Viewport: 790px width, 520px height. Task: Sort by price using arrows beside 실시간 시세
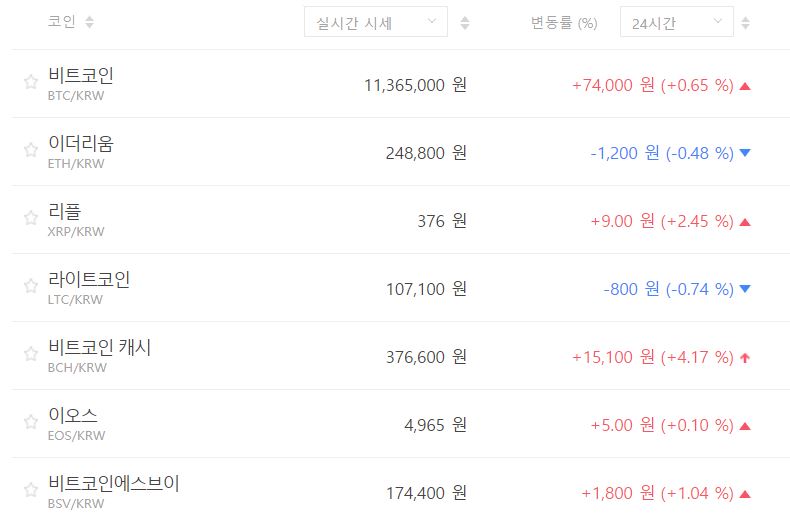464,22
